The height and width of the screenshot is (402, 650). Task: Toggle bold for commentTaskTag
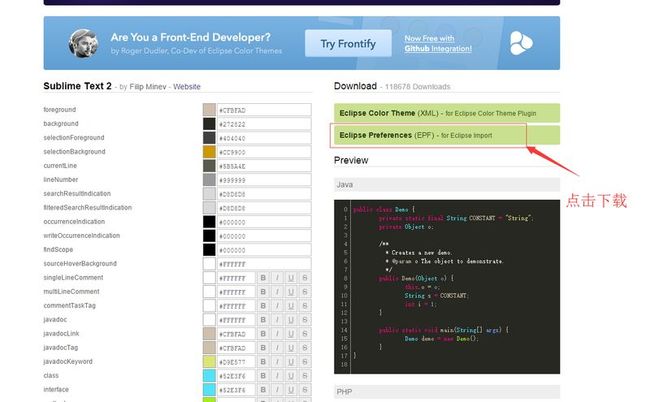(x=263, y=306)
